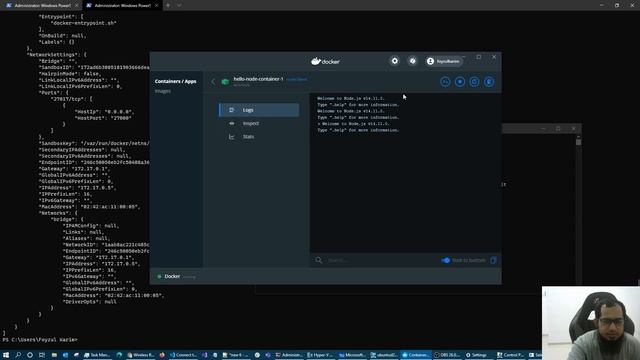Stop the hello-node-container-1 container
The height and width of the screenshot is (360, 640).
tap(460, 82)
